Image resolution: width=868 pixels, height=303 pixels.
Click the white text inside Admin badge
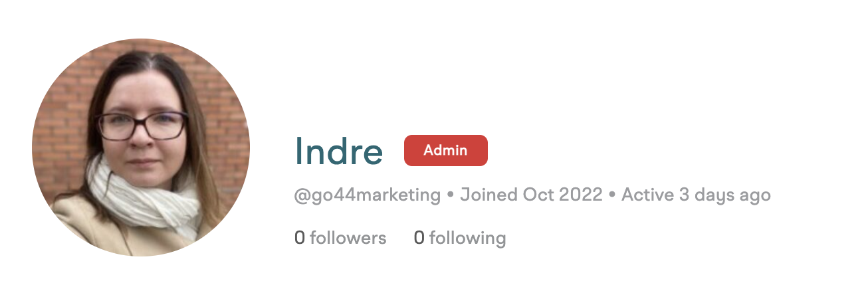click(446, 150)
